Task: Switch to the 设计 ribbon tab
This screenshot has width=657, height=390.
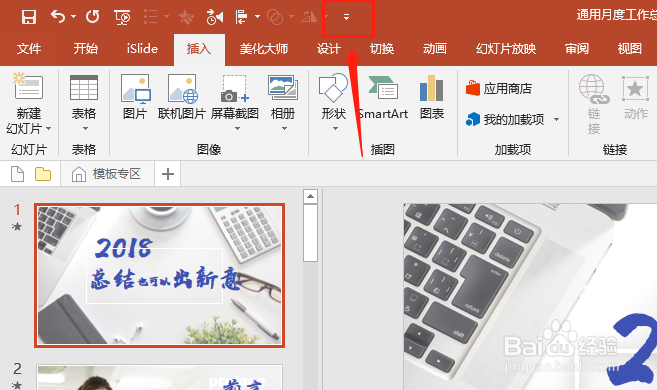Action: [x=329, y=49]
